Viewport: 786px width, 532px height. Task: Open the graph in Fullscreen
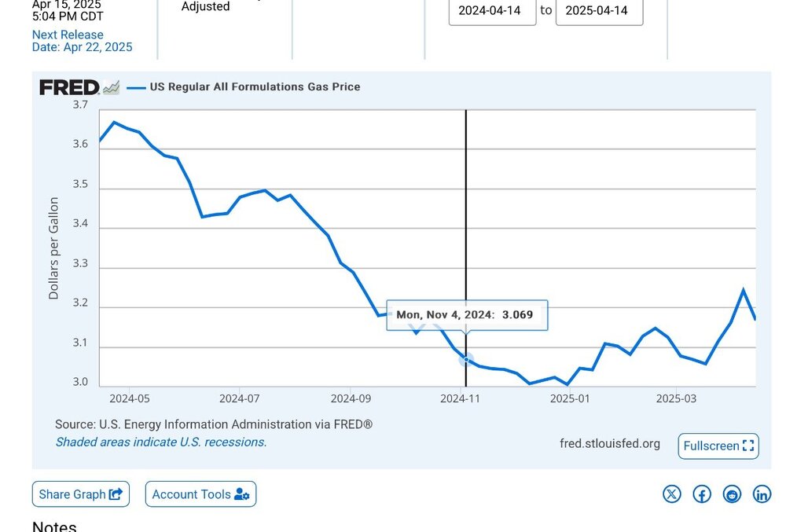[x=718, y=446]
